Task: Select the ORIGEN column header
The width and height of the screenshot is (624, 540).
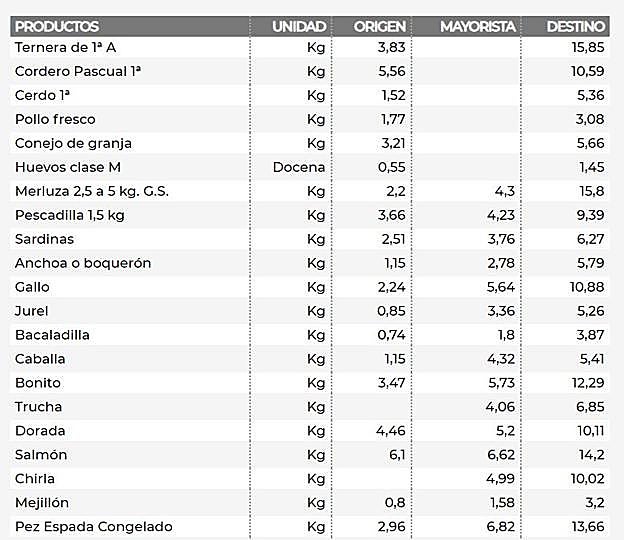Action: [380, 26]
